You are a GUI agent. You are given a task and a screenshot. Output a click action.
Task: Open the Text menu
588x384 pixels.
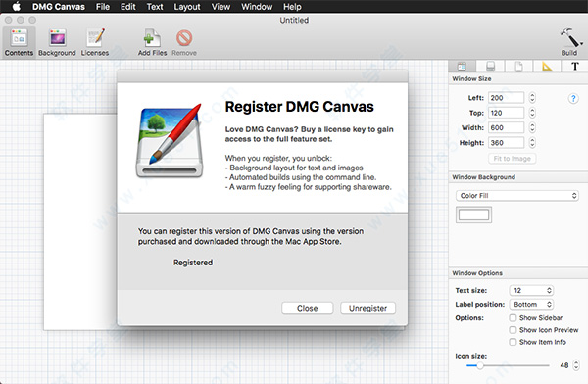tap(155, 7)
